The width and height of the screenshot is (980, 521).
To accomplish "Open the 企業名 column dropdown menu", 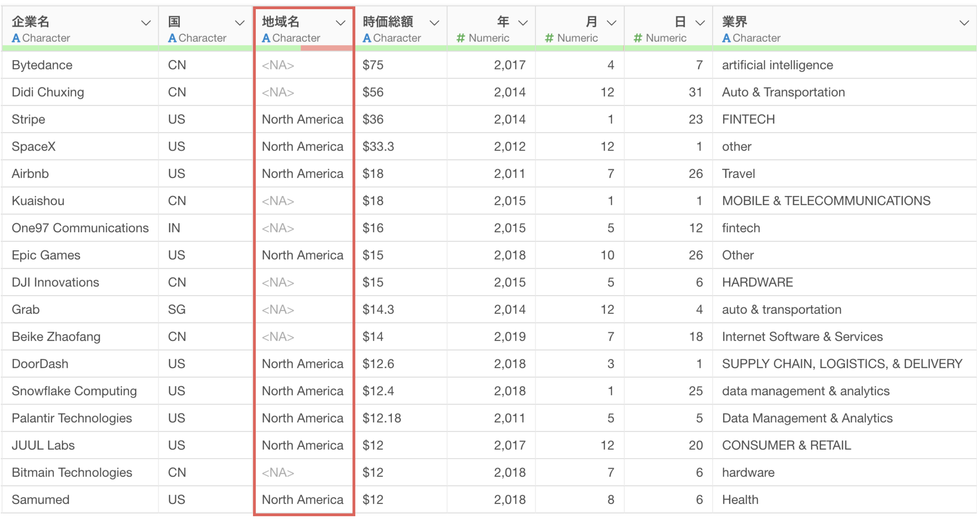I will 146,23.
